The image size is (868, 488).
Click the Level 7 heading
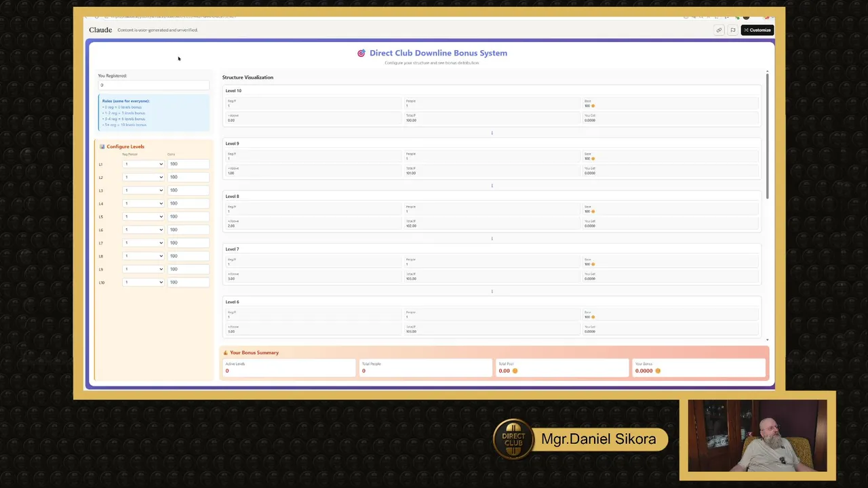coord(232,249)
